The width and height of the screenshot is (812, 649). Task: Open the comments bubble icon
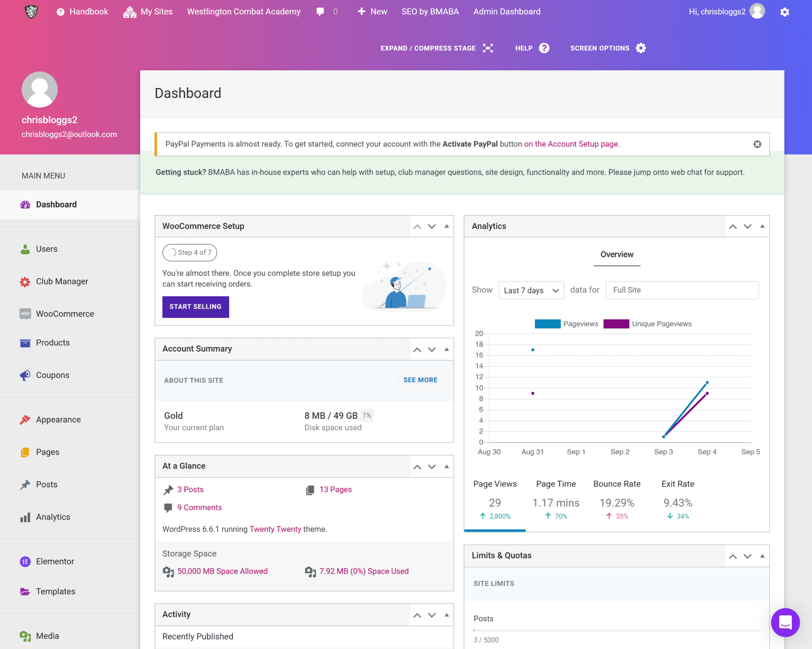[320, 12]
